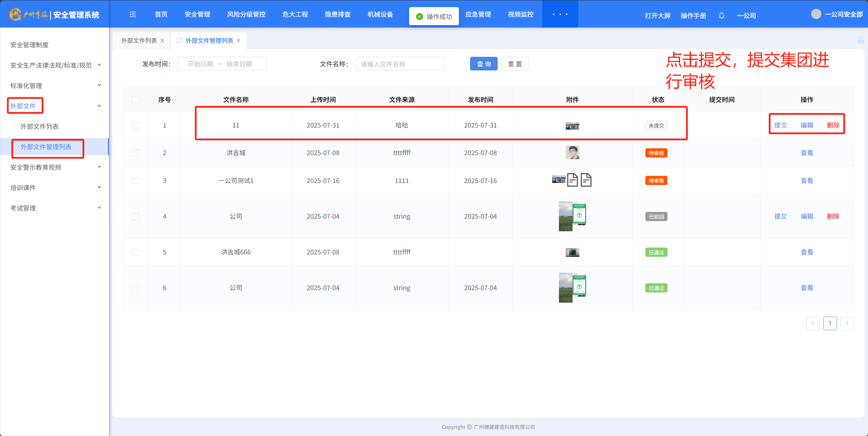
Task: Open 外部文件列表 in sidebar
Action: pos(39,127)
